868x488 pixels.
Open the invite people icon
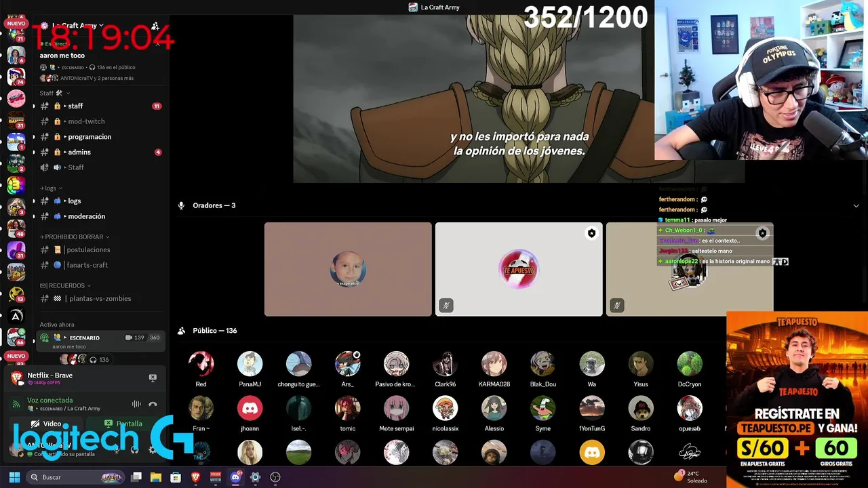pyautogui.click(x=155, y=26)
